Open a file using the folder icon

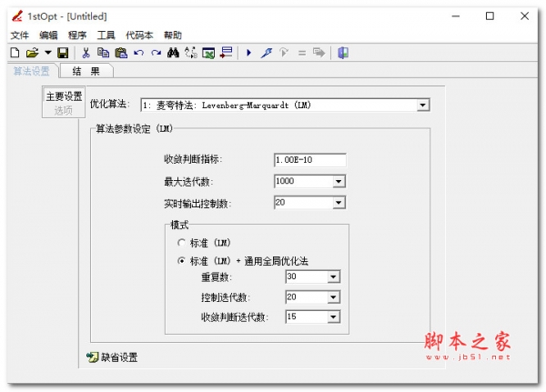pyautogui.click(x=32, y=53)
